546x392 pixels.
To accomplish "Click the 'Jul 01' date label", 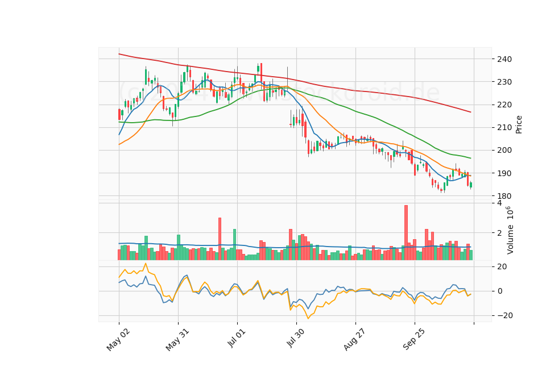I will pos(237,338).
